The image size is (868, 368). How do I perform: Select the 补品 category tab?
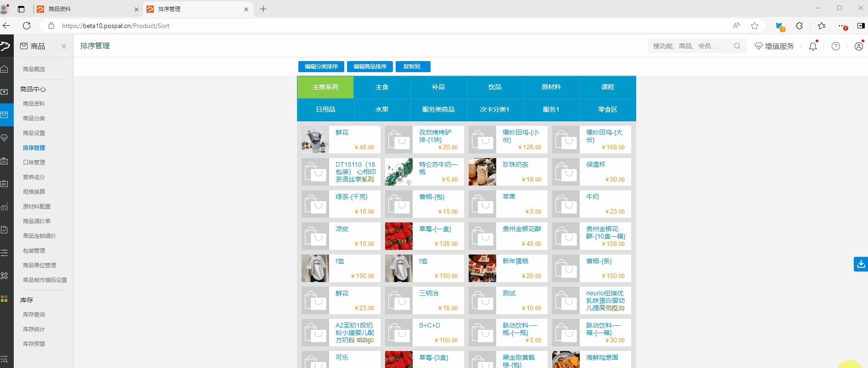[438, 87]
